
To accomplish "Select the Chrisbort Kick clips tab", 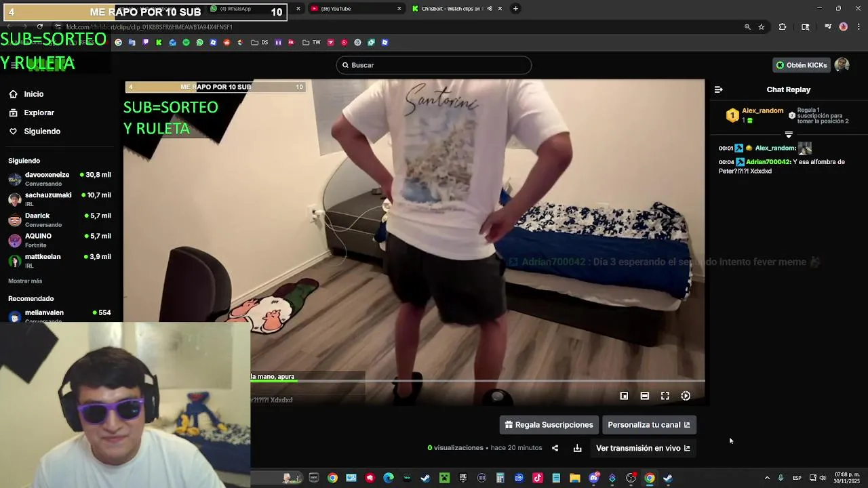I will [x=456, y=9].
